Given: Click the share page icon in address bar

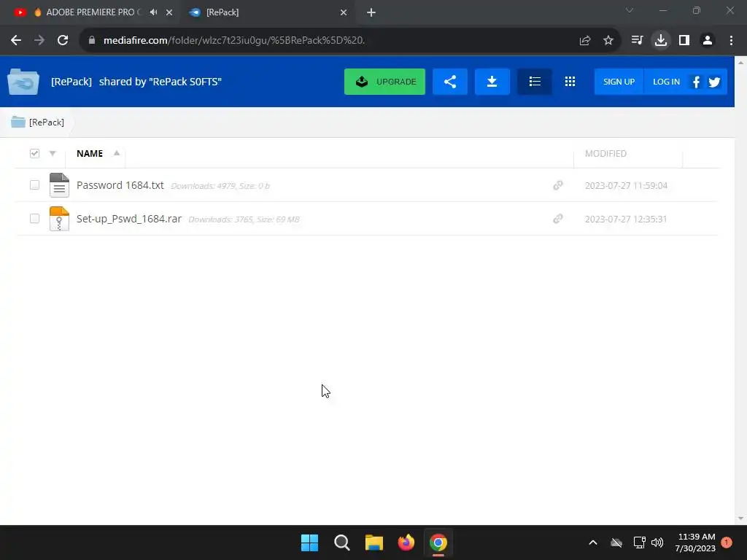Looking at the screenshot, I should pos(585,41).
